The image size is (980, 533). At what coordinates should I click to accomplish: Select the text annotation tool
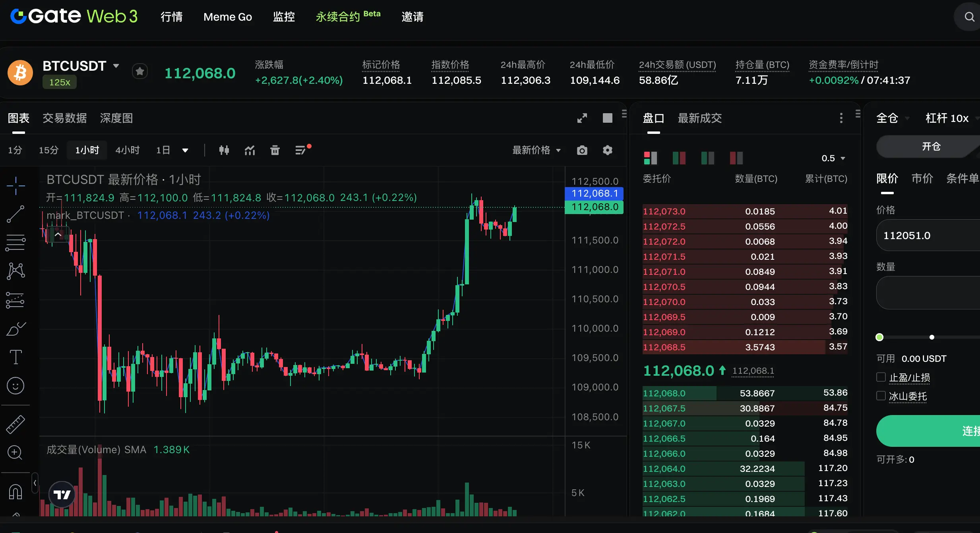[x=15, y=357]
